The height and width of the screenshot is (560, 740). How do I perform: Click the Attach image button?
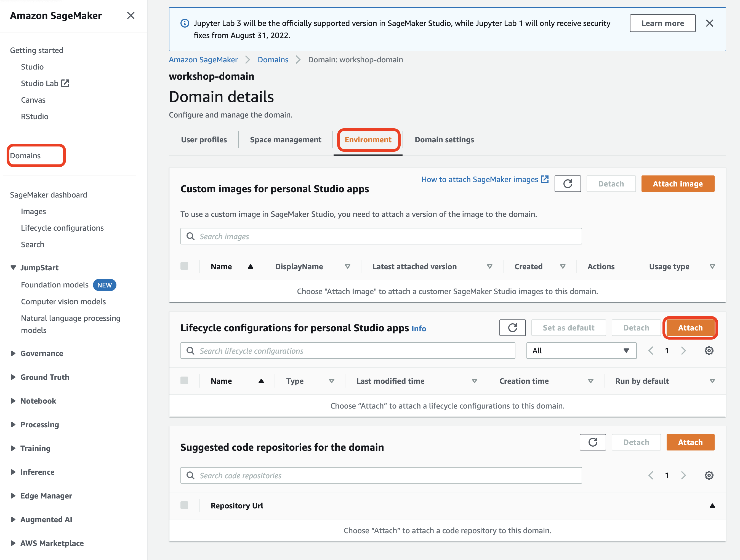pyautogui.click(x=677, y=184)
